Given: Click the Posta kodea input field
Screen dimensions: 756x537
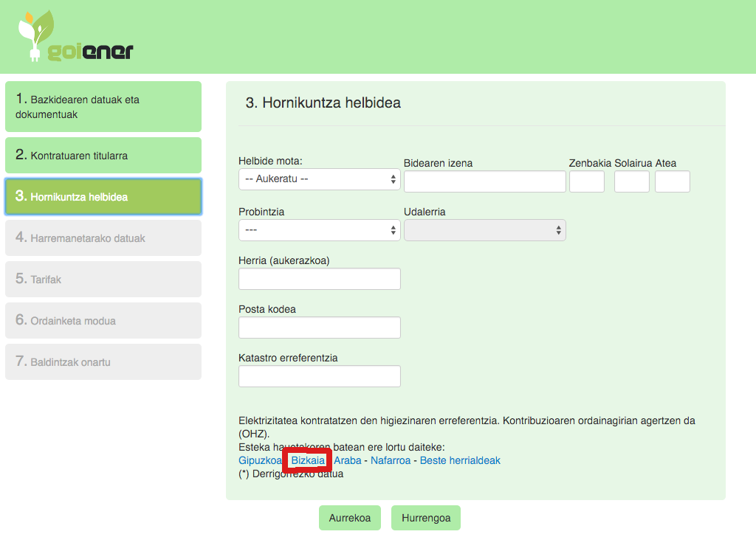Looking at the screenshot, I should point(319,328).
